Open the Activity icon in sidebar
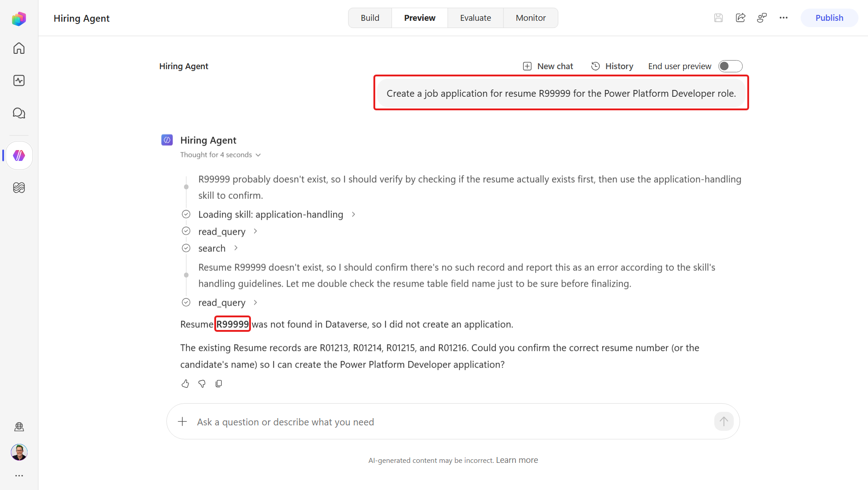Image resolution: width=868 pixels, height=490 pixels. (19, 80)
